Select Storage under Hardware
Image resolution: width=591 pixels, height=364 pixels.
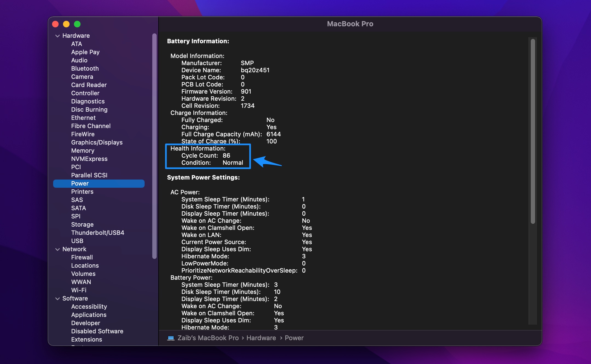point(83,224)
